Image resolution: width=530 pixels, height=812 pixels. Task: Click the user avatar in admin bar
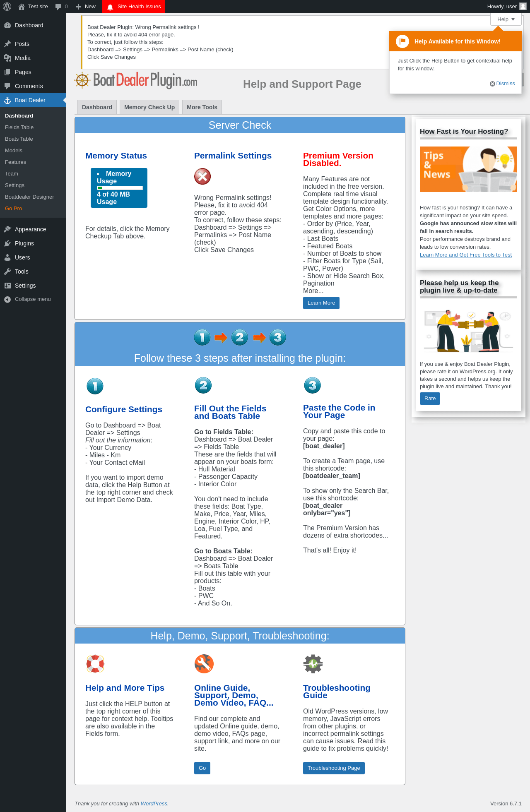click(x=523, y=7)
